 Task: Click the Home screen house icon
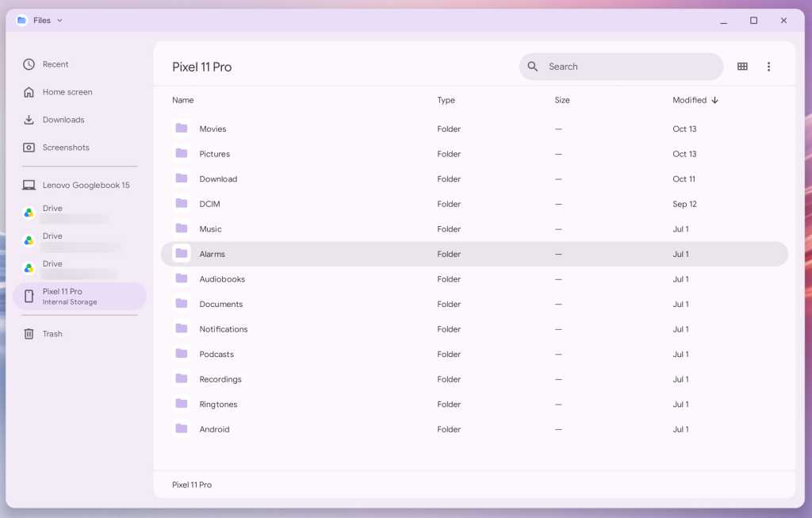point(29,92)
